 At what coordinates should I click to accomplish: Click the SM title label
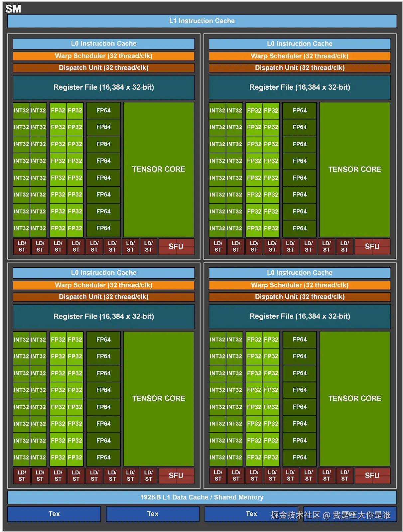tap(13, 9)
